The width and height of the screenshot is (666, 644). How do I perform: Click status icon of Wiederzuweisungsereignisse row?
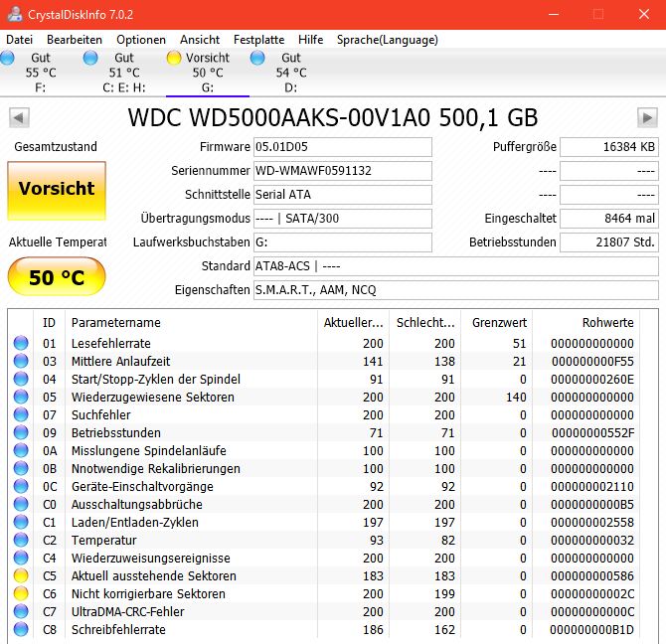pyautogui.click(x=21, y=558)
